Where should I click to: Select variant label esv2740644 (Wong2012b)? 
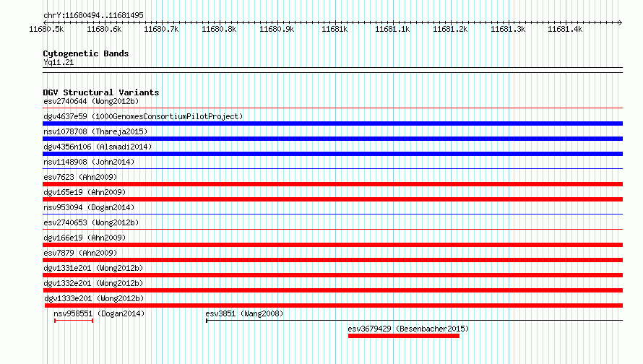coord(91,101)
